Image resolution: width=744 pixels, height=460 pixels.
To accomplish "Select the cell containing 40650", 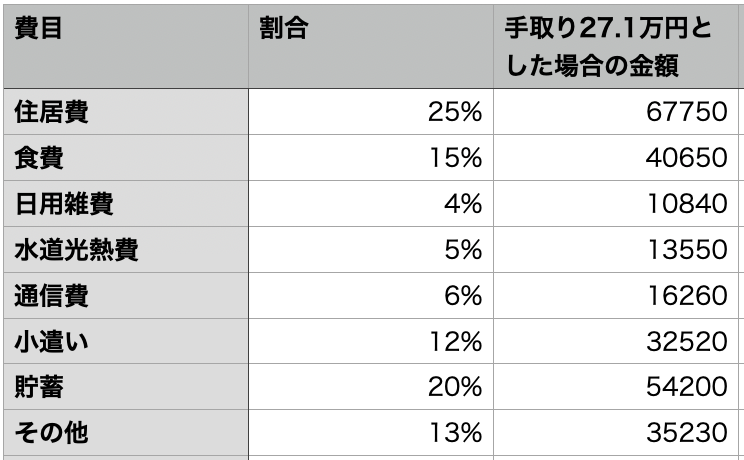I will 616,158.
